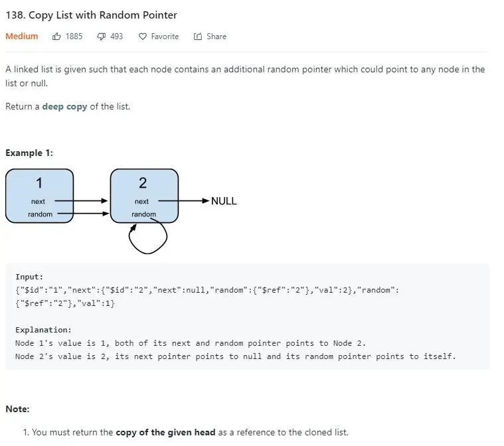The width and height of the screenshot is (504, 446).
Task: Click the "Explanation:" label in the code block
Action: [x=43, y=330]
